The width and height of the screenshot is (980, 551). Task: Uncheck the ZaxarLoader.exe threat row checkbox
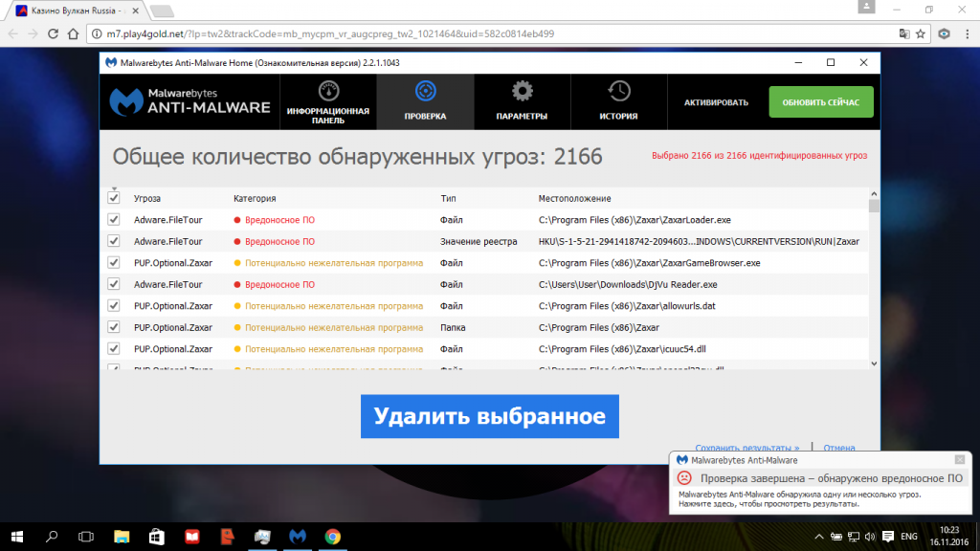coord(113,220)
